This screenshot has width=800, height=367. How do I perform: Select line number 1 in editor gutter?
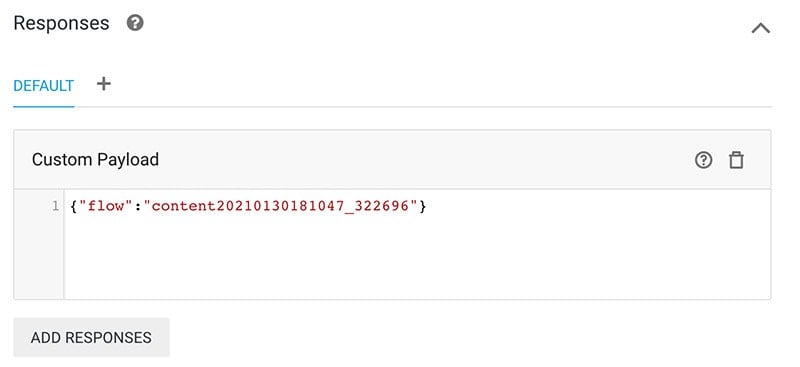point(55,207)
